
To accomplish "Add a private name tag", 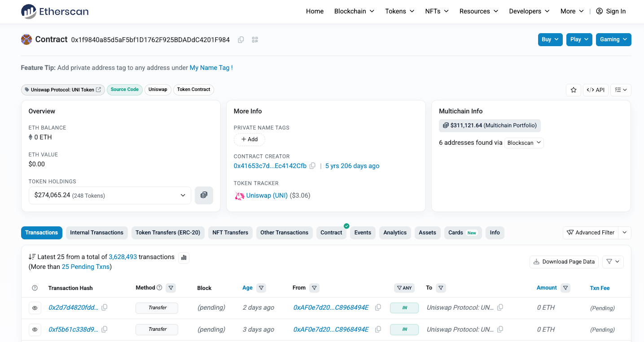I will click(x=250, y=139).
